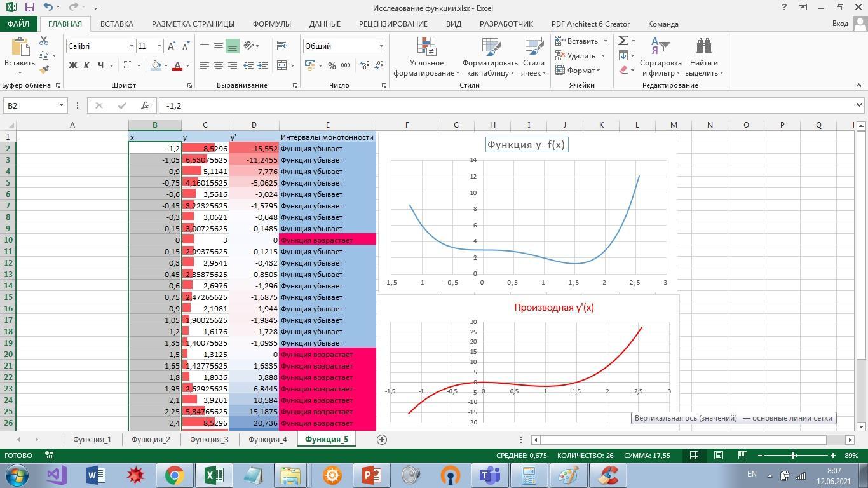This screenshot has width=868, height=488.
Task: Expand the formula bar
Action: click(860, 105)
